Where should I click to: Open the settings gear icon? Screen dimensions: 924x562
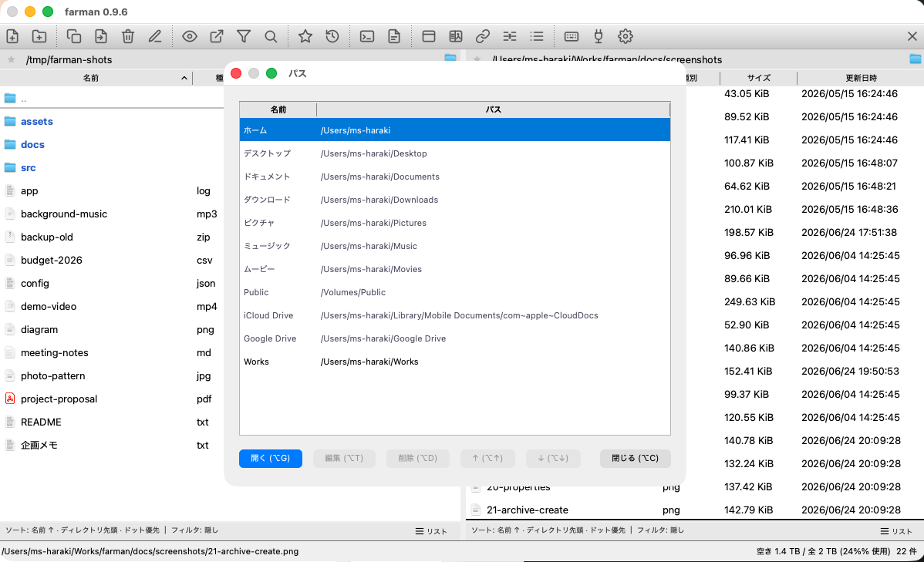(x=626, y=36)
